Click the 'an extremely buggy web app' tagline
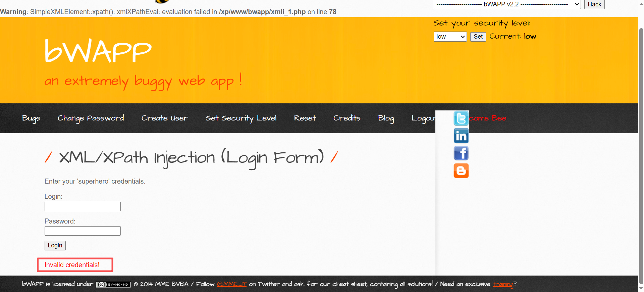 pyautogui.click(x=143, y=81)
